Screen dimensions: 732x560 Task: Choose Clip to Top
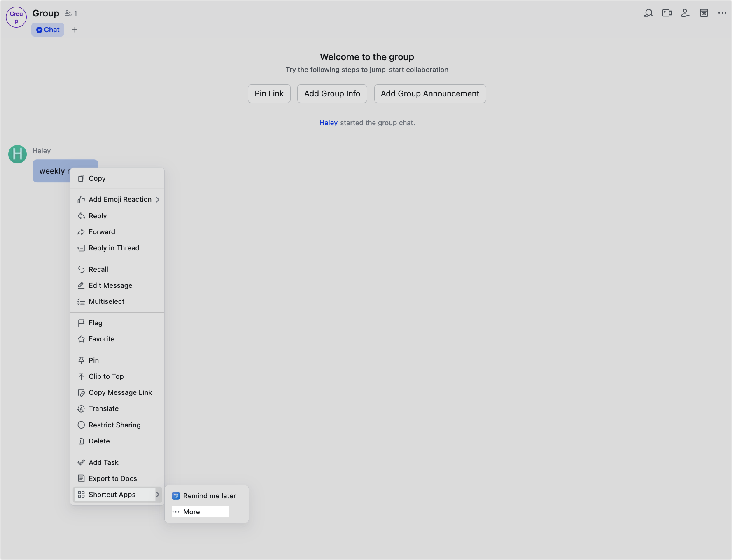[x=117, y=376]
